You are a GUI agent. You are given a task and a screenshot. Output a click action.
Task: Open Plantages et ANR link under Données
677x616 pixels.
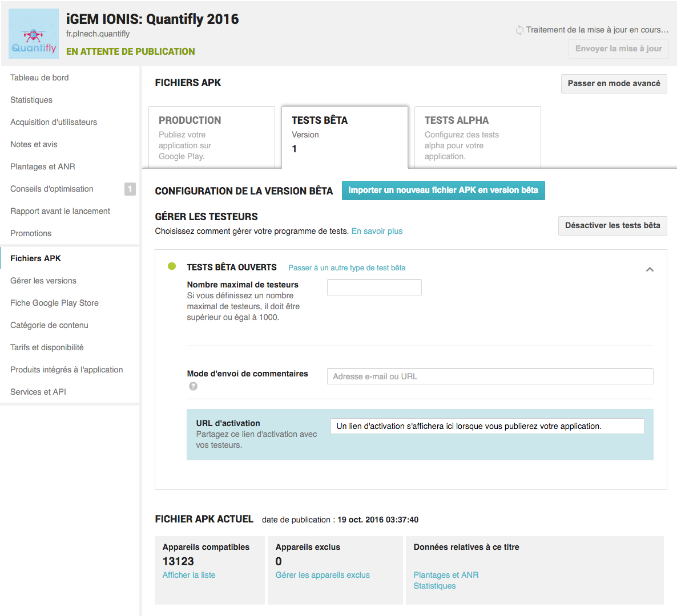(x=446, y=575)
